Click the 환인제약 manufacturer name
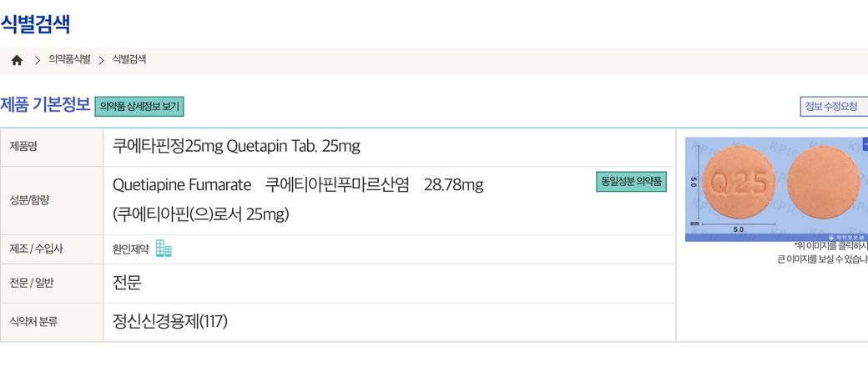This screenshot has width=868, height=367. 131,249
